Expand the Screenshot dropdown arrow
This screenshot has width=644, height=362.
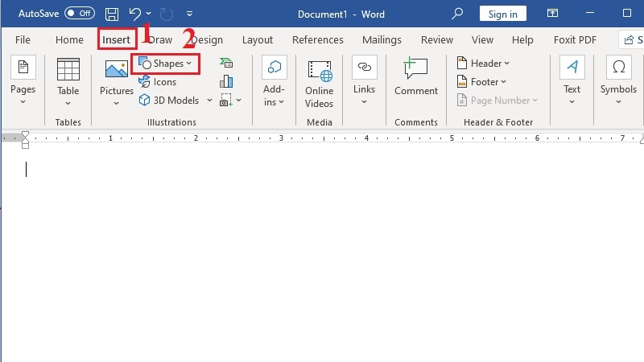coord(238,100)
